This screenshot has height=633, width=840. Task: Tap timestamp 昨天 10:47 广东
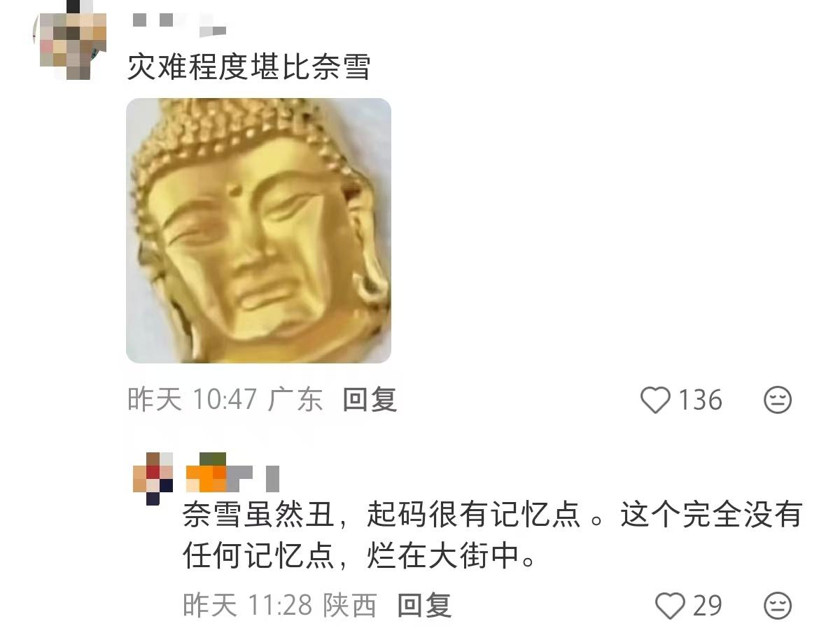click(x=225, y=400)
